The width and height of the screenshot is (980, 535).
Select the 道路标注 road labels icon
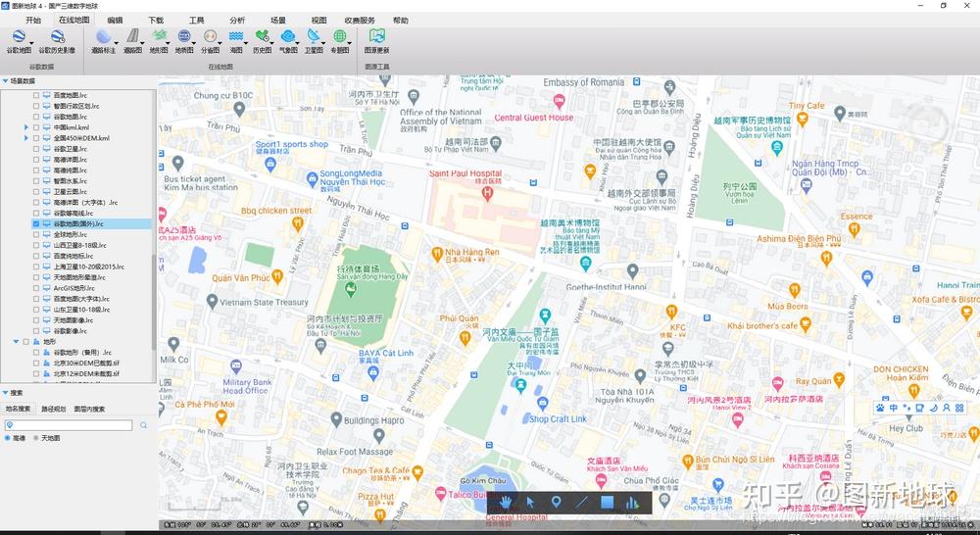pos(103,36)
